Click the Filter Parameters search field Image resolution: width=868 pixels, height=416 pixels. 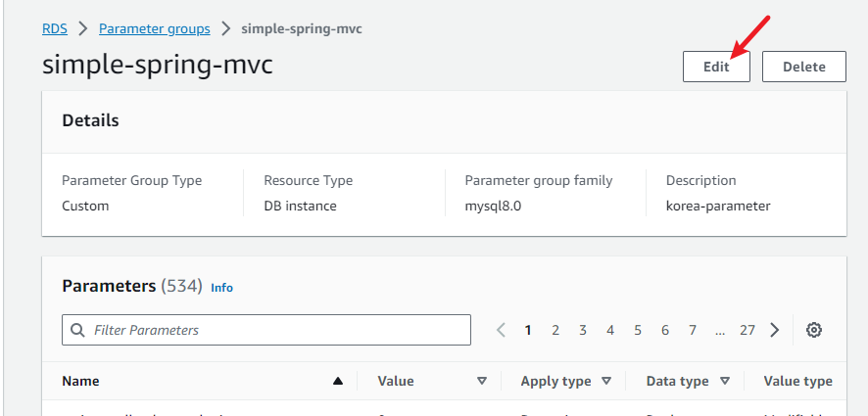(x=274, y=330)
